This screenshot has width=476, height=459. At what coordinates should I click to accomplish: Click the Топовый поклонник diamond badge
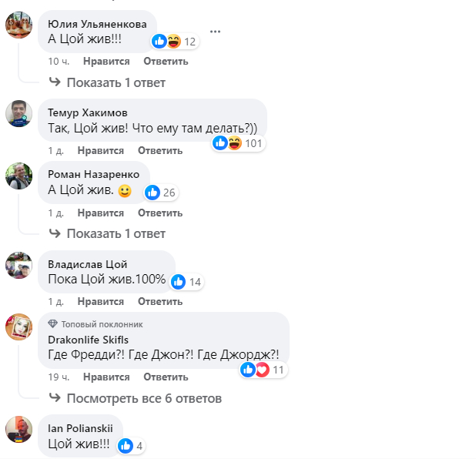tap(52, 324)
